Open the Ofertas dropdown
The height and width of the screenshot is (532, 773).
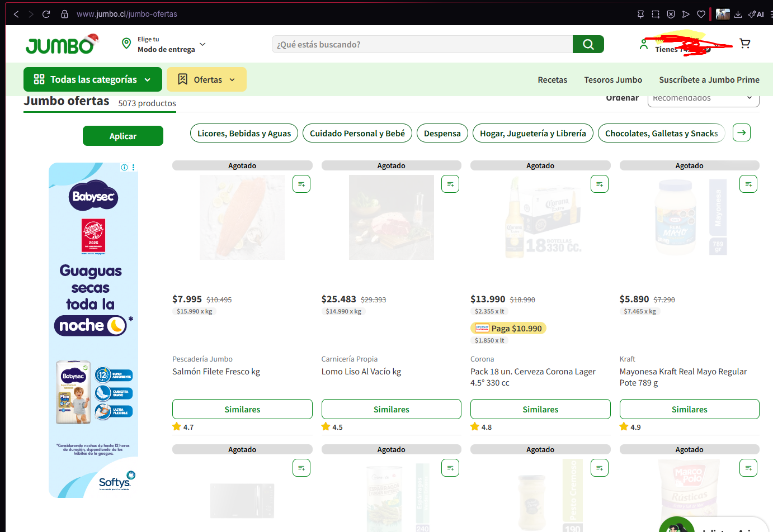(x=206, y=79)
